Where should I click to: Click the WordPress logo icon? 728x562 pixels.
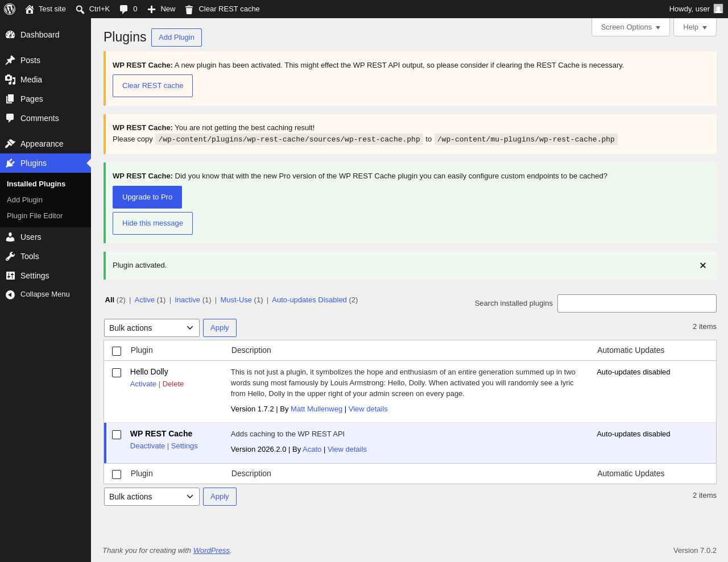click(x=10, y=9)
